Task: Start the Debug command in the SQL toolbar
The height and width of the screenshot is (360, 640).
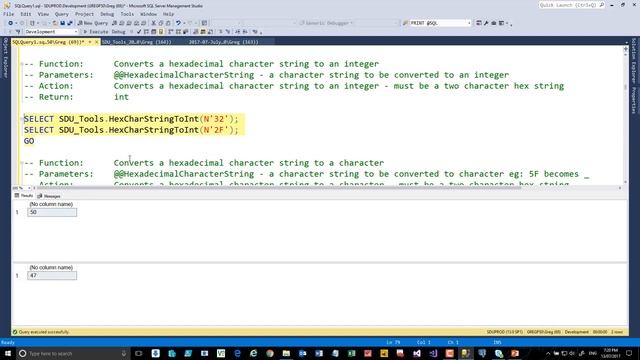Action: tap(118, 31)
